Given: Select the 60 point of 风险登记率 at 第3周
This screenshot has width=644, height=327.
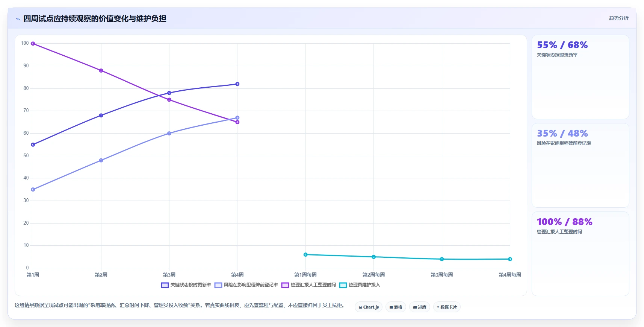Looking at the screenshot, I should point(169,133).
